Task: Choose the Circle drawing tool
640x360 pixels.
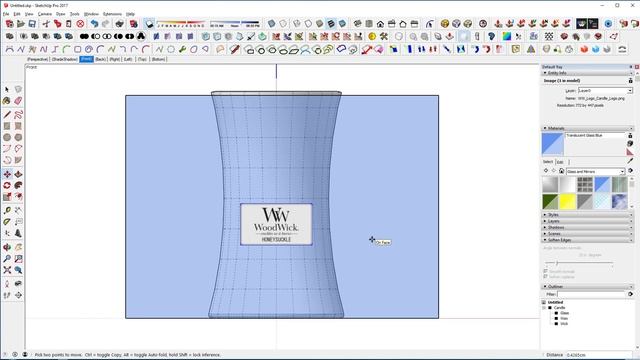Action: (x=7, y=138)
